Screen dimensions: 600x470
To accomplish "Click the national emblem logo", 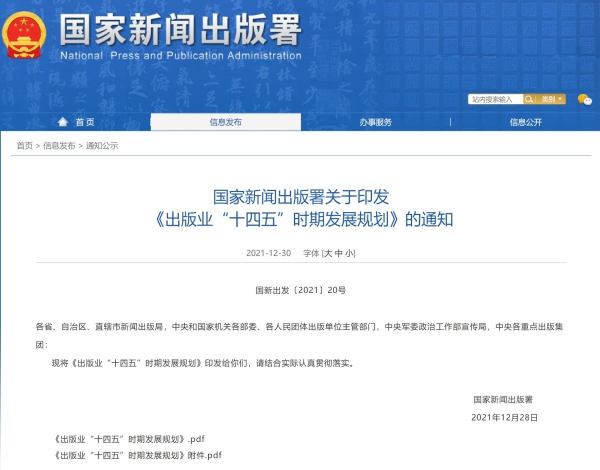I will [24, 35].
